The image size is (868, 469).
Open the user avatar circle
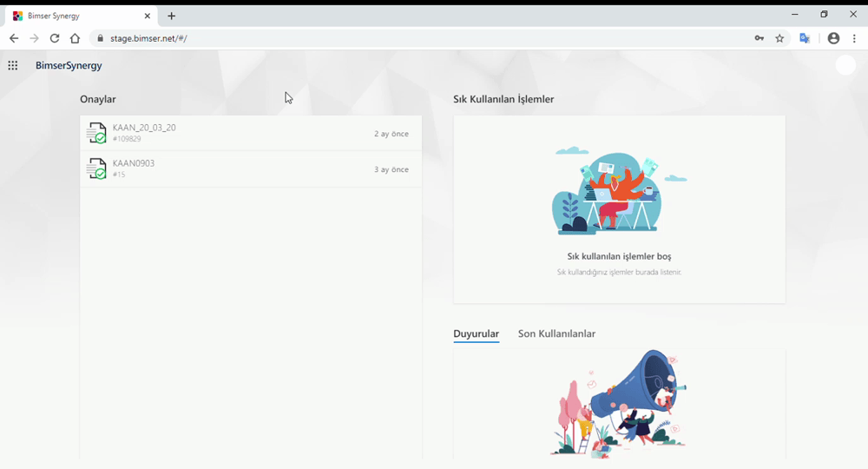(845, 65)
